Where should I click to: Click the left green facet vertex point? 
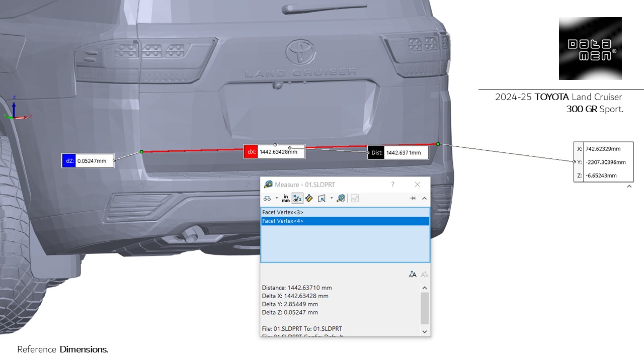141,151
